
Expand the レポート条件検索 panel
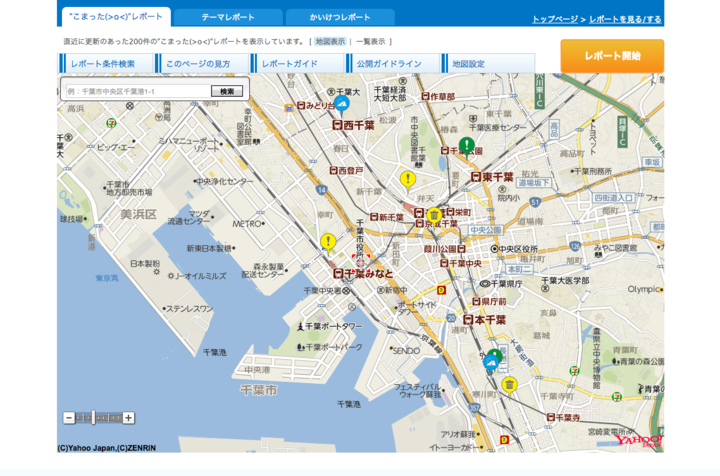103,64
